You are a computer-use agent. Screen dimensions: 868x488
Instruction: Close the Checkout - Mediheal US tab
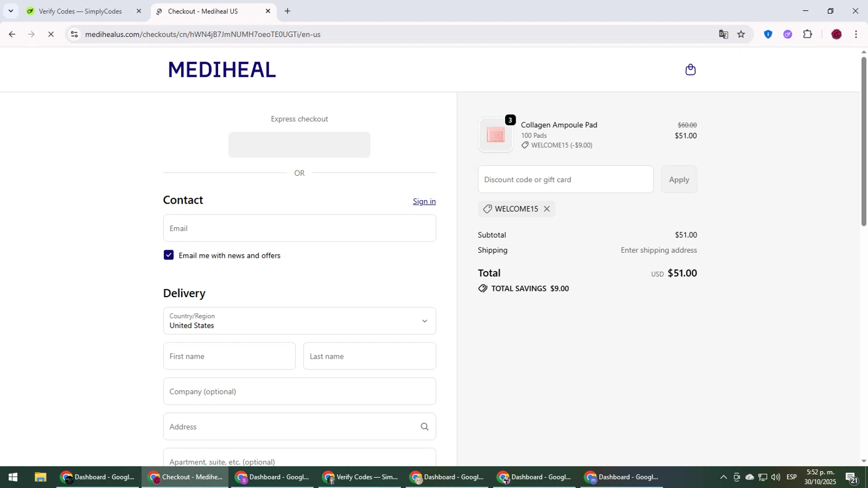pos(268,11)
